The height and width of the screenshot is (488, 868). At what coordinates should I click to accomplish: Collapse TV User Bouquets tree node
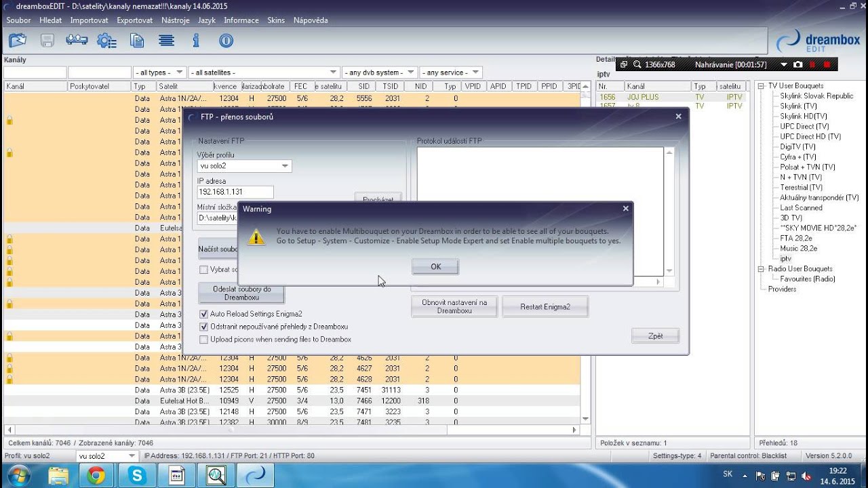(x=762, y=86)
